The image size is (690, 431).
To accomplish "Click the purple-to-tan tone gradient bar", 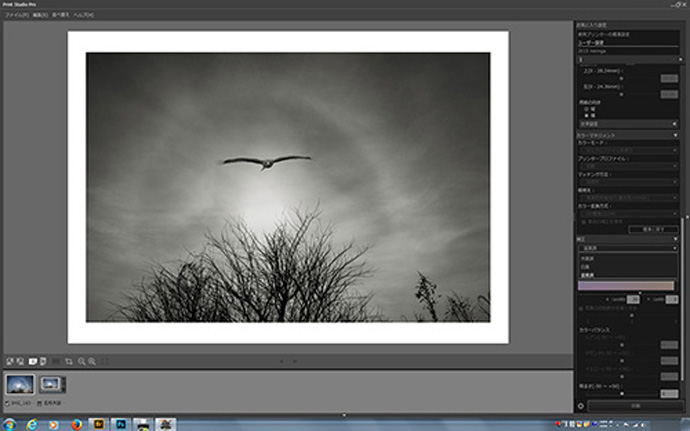I will pos(628,286).
